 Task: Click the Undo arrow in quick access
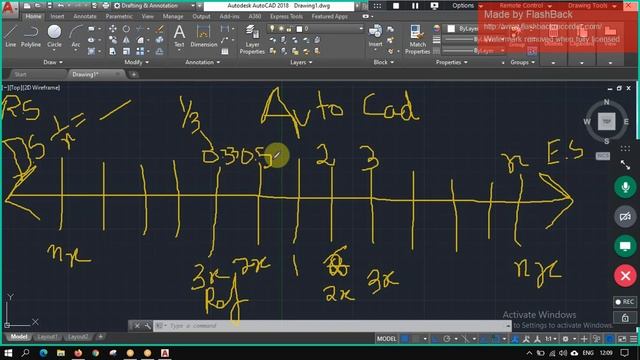pos(60,6)
